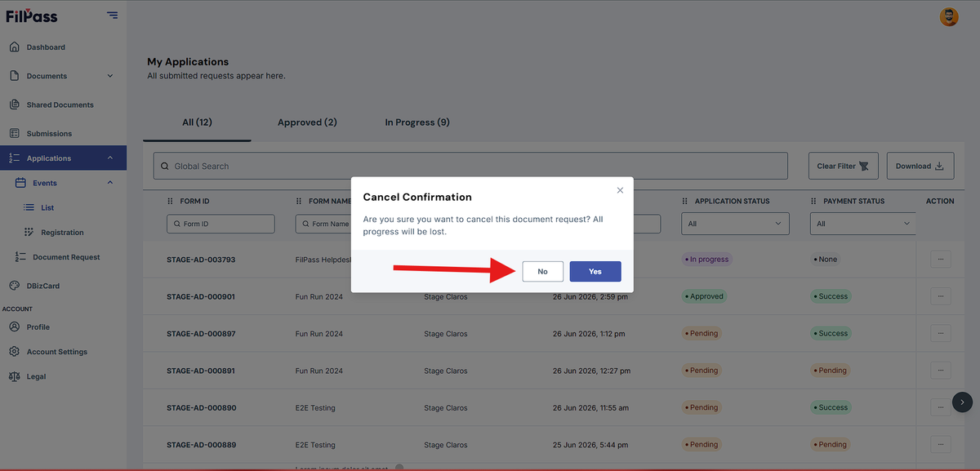Collapse sidebar using hamburger menu icon
The height and width of the screenshot is (471, 980).
point(112,15)
